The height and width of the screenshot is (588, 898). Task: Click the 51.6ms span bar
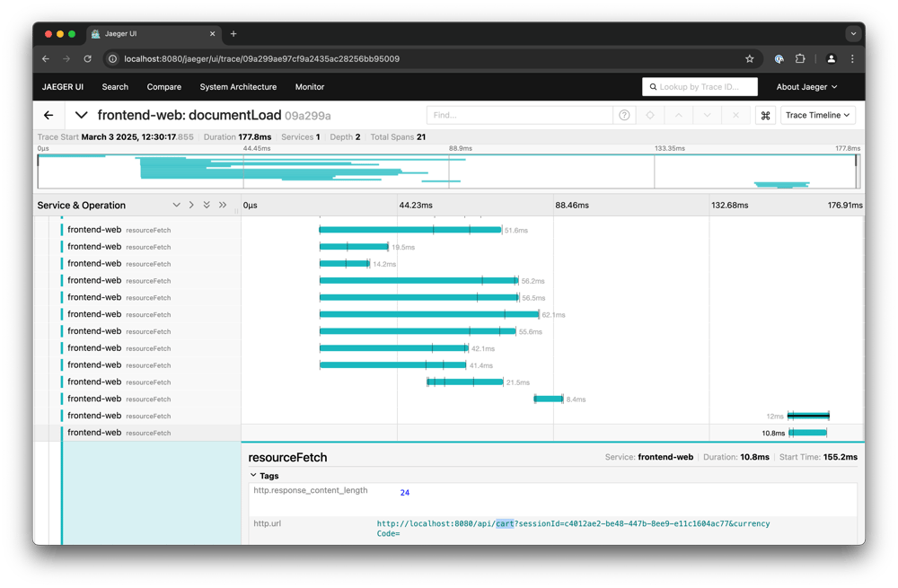[x=410, y=230]
